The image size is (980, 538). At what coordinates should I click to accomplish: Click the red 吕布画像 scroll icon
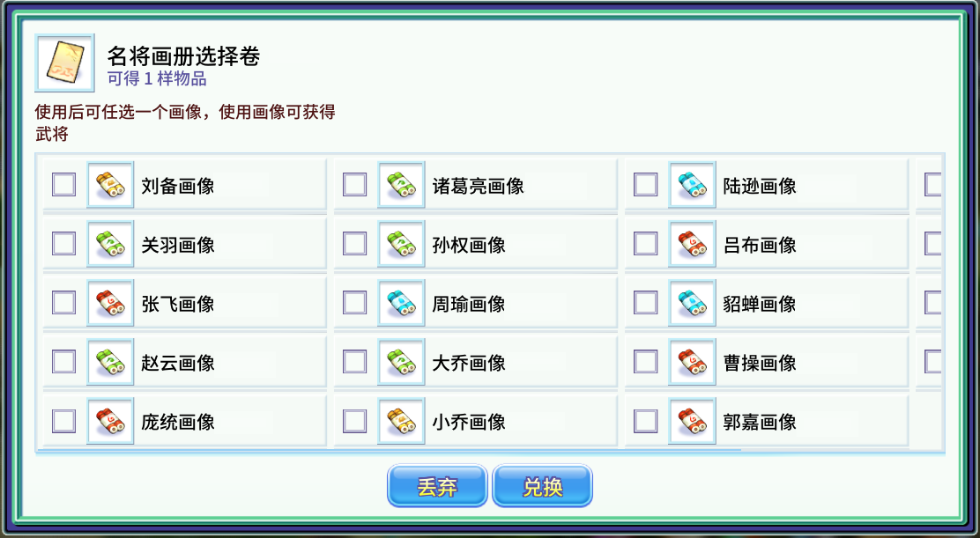pos(692,244)
